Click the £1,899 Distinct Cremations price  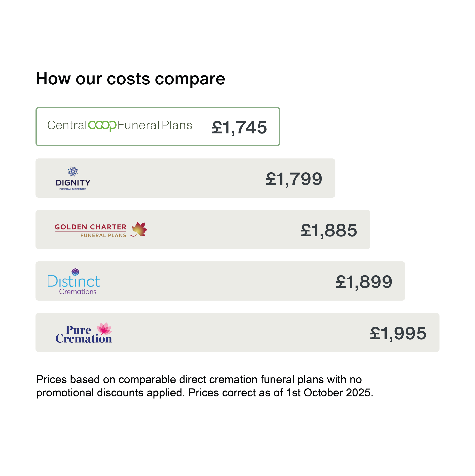(364, 282)
